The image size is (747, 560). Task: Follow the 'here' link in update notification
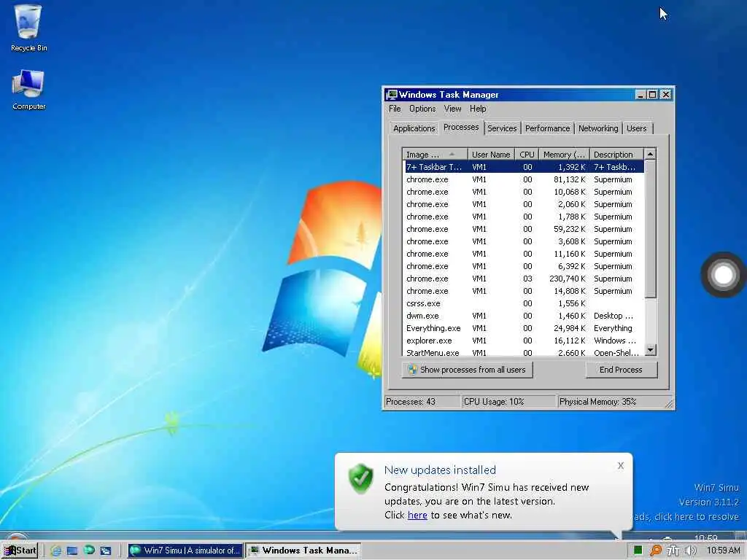[417, 515]
